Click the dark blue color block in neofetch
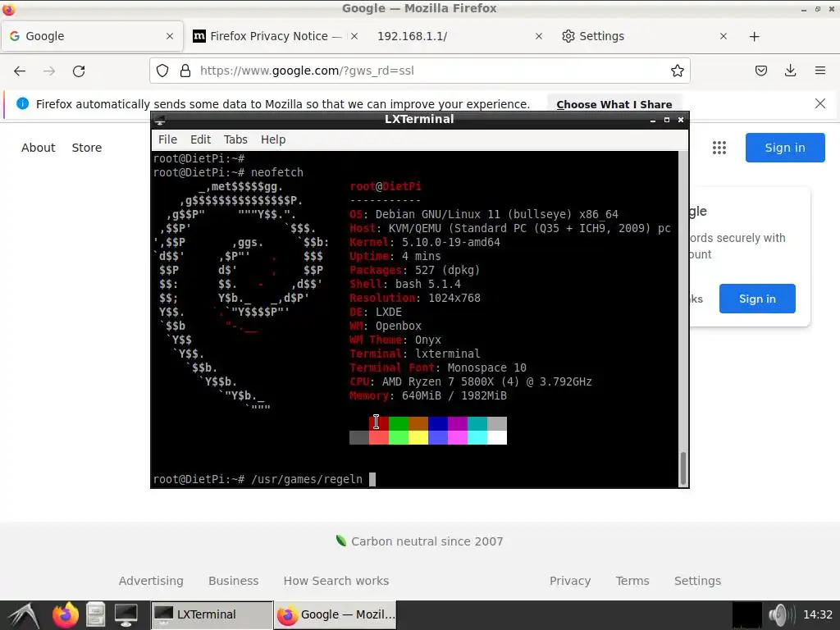840x630 pixels. (x=438, y=424)
